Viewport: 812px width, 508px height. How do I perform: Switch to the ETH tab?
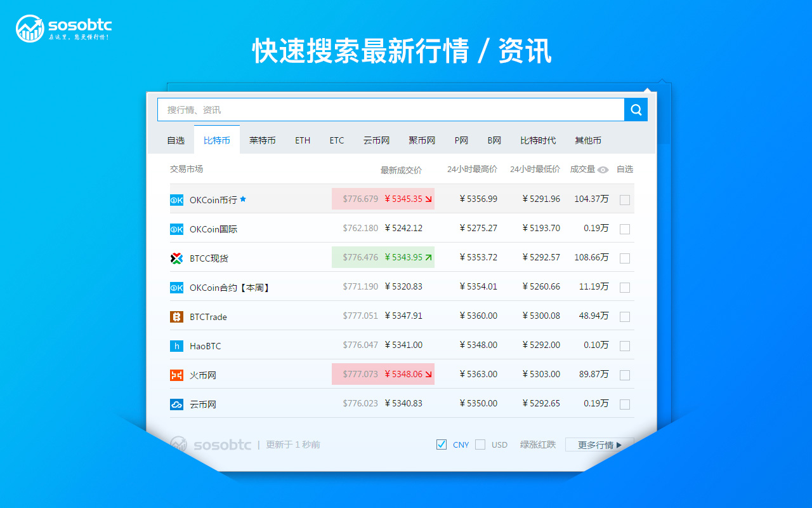(x=303, y=140)
